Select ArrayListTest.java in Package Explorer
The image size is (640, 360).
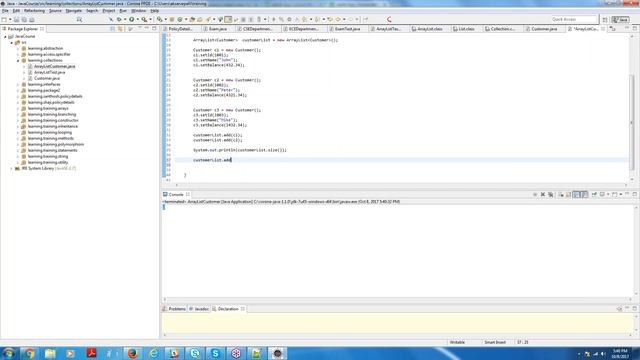point(49,72)
